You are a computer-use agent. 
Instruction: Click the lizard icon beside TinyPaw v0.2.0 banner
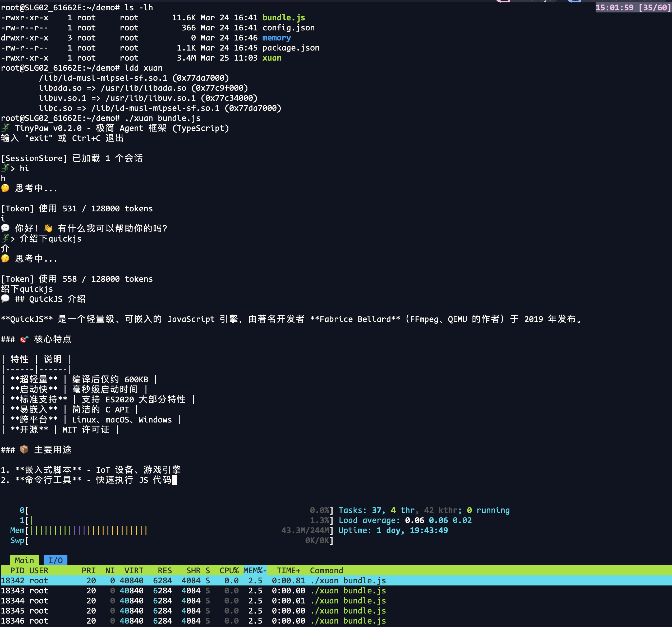[5, 128]
